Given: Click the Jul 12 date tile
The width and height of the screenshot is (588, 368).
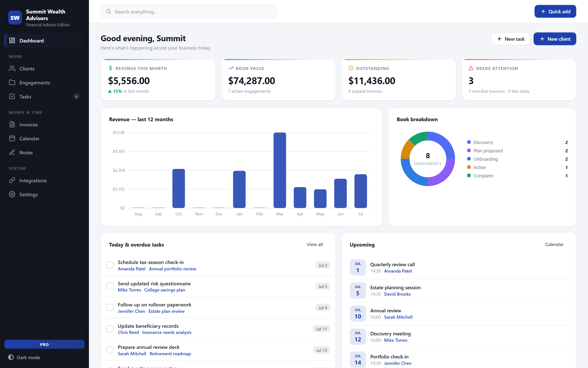Looking at the screenshot, I should coord(358,336).
